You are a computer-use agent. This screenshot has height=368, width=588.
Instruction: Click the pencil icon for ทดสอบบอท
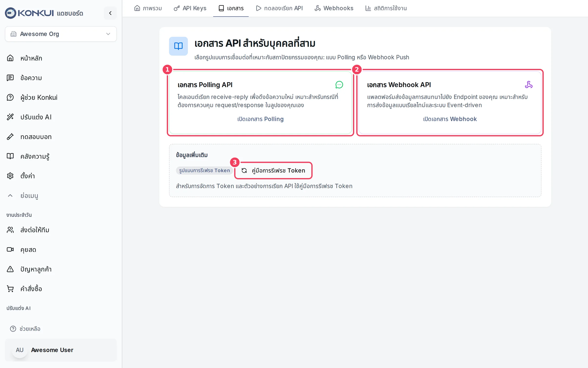pyautogui.click(x=10, y=137)
